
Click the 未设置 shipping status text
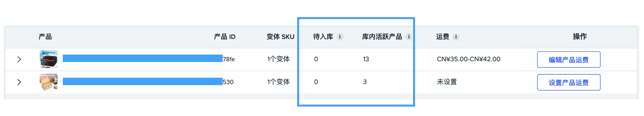coord(447,82)
